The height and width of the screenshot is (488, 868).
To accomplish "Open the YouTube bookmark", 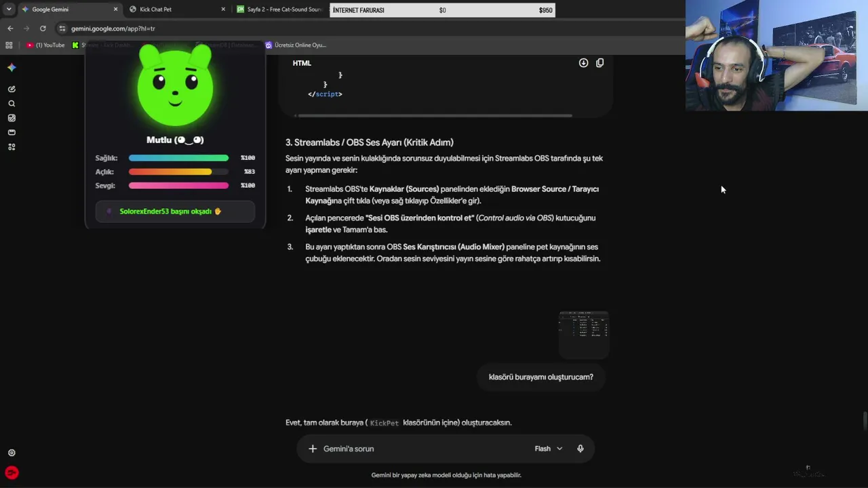I will click(x=46, y=45).
